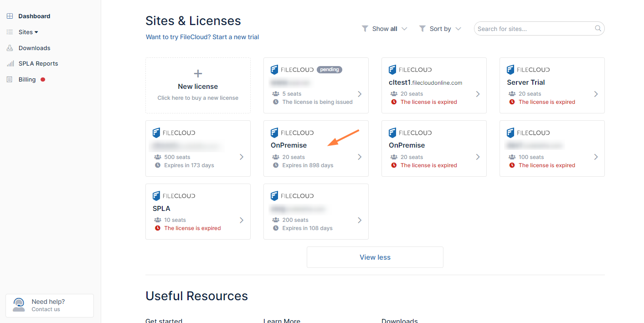Open chevron on cltest1.filecloudonline.com card

pos(478,94)
